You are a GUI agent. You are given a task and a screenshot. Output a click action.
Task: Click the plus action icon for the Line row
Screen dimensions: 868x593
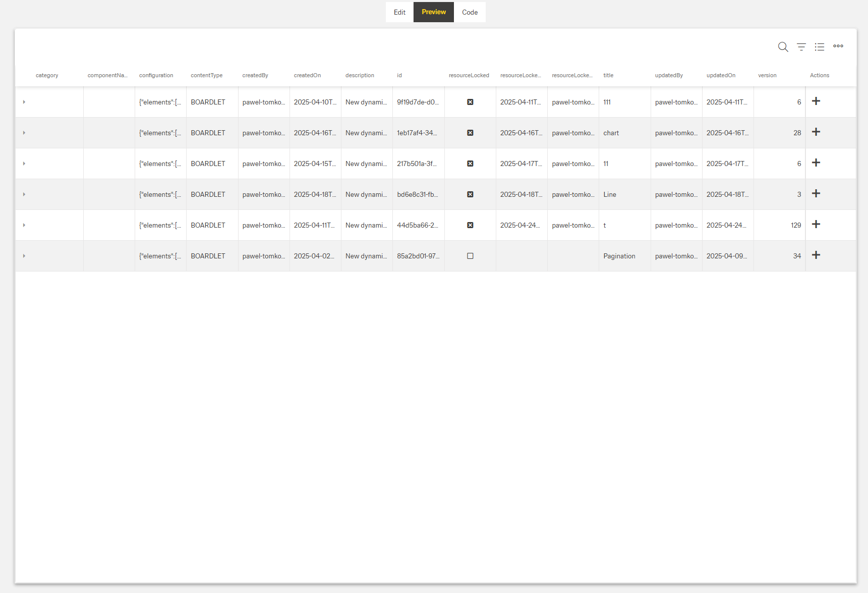point(816,193)
